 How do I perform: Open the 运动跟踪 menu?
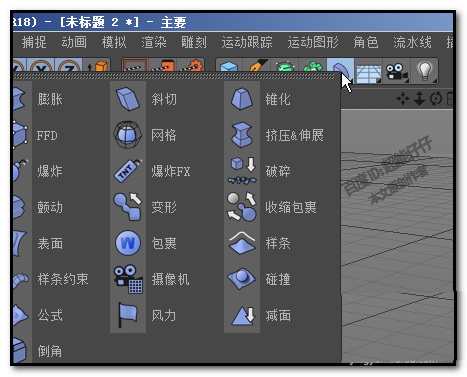[x=247, y=42]
